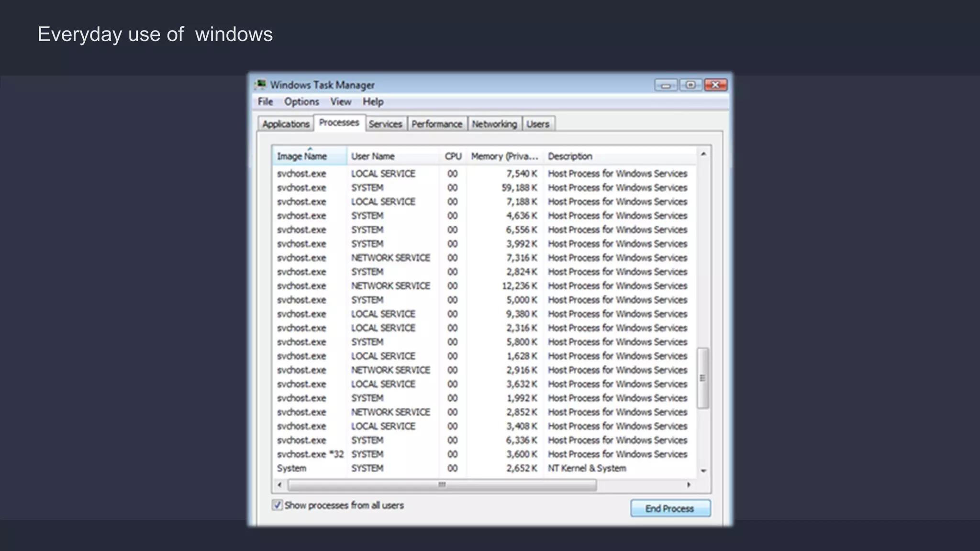Open the Options menu

[301, 101]
